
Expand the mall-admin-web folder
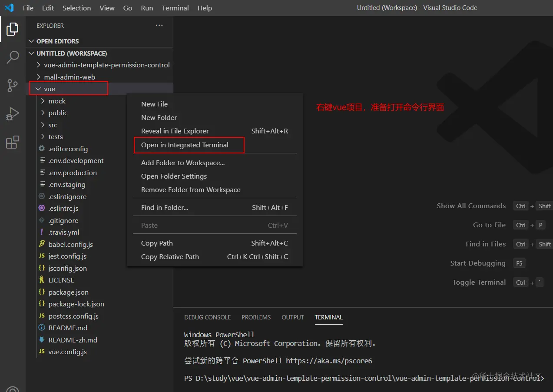click(99, 77)
